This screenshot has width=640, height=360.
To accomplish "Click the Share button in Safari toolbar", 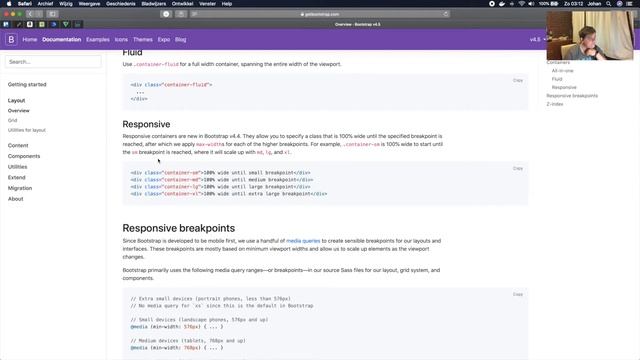I will click(181, 14).
